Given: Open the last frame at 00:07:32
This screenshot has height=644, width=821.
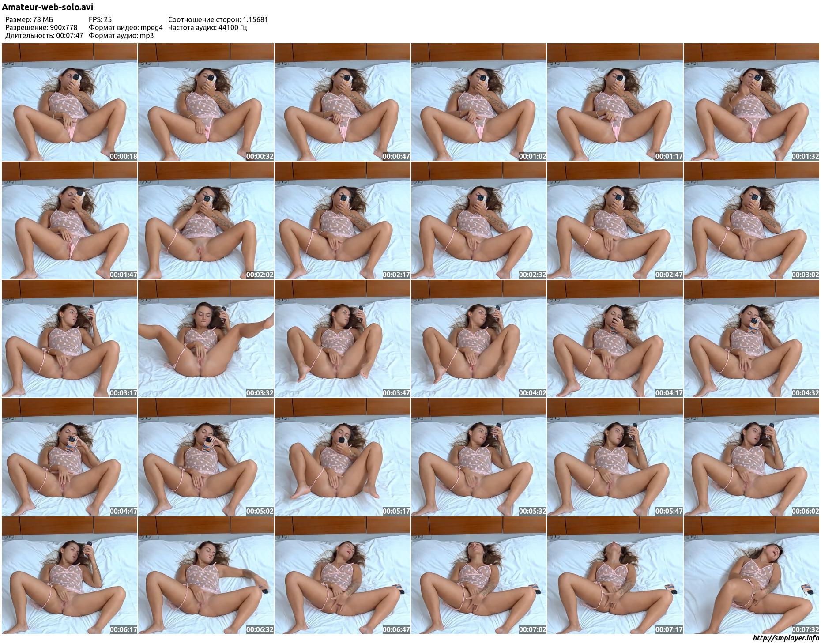Looking at the screenshot, I should (x=751, y=575).
